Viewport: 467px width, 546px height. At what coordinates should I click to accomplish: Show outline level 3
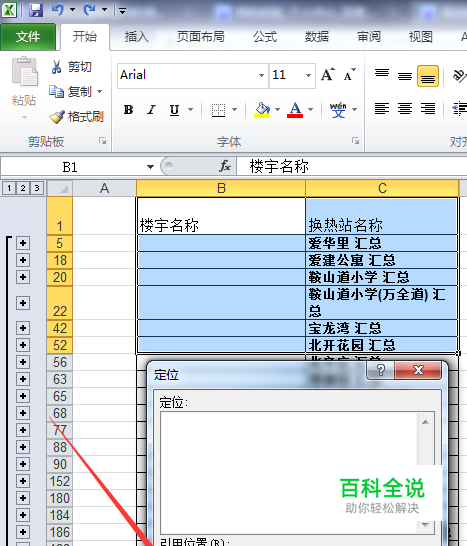(x=37, y=188)
